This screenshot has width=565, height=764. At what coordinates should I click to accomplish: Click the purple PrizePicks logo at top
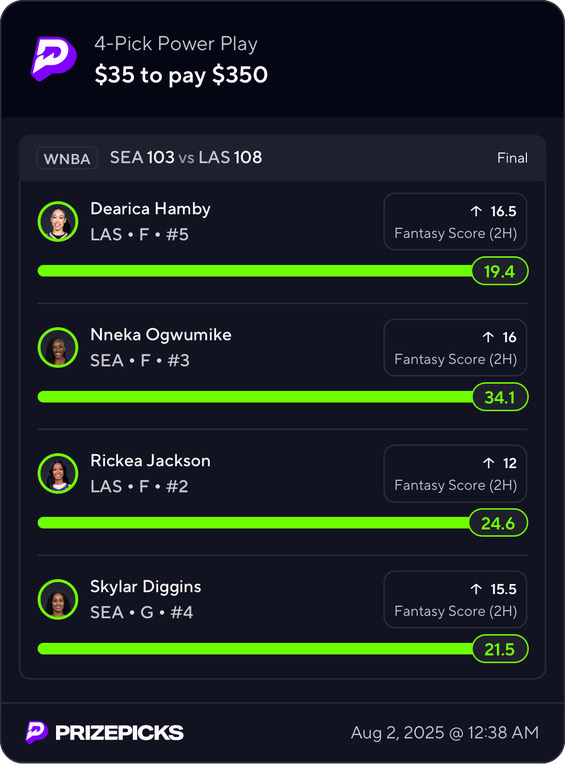coord(54,58)
